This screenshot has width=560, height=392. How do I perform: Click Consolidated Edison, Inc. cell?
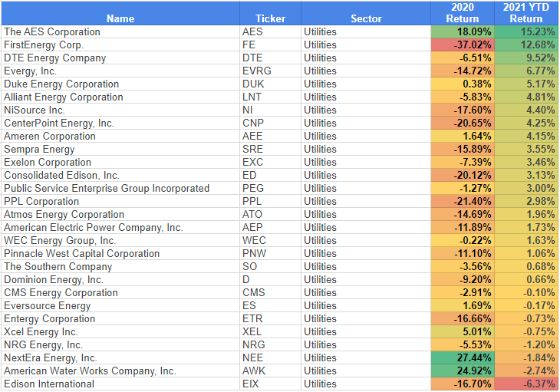pos(120,176)
